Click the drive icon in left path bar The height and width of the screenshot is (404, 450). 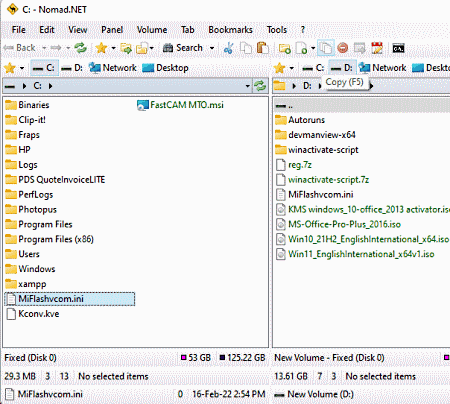coord(10,86)
